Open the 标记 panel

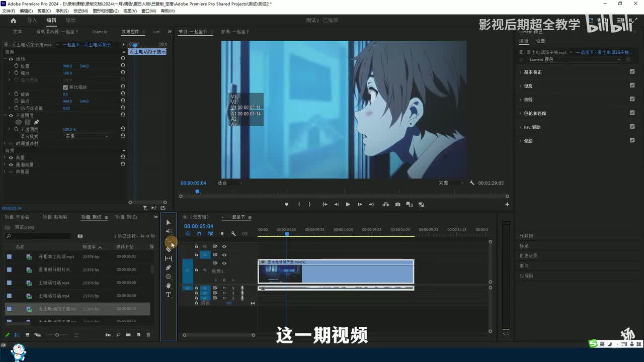(x=524, y=246)
